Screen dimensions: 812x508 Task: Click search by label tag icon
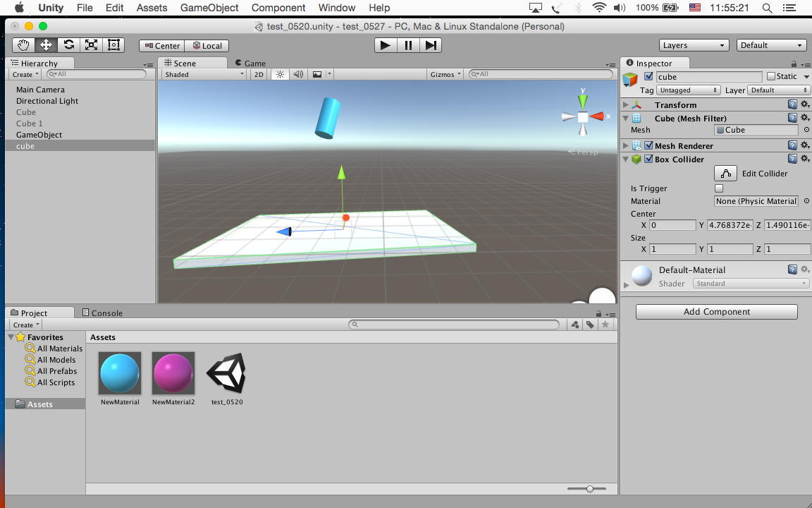point(590,325)
